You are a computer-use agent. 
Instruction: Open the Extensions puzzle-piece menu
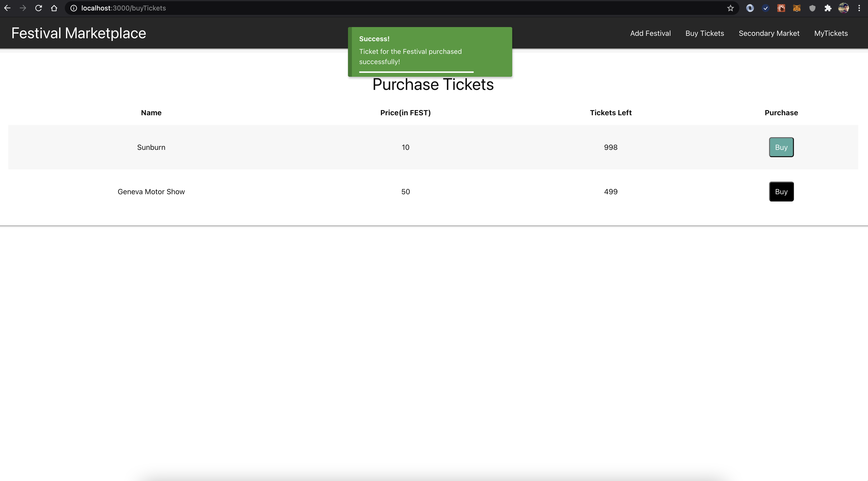point(828,8)
